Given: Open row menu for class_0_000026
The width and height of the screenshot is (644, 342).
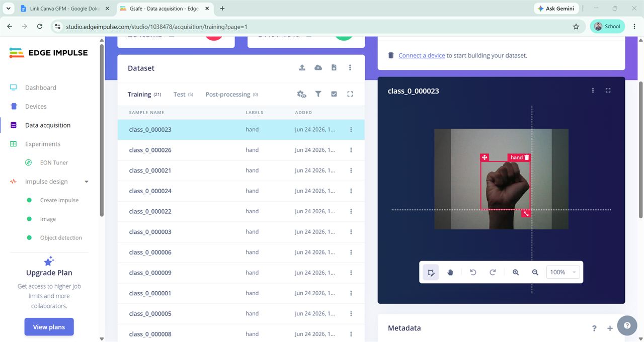Looking at the screenshot, I should 351,150.
